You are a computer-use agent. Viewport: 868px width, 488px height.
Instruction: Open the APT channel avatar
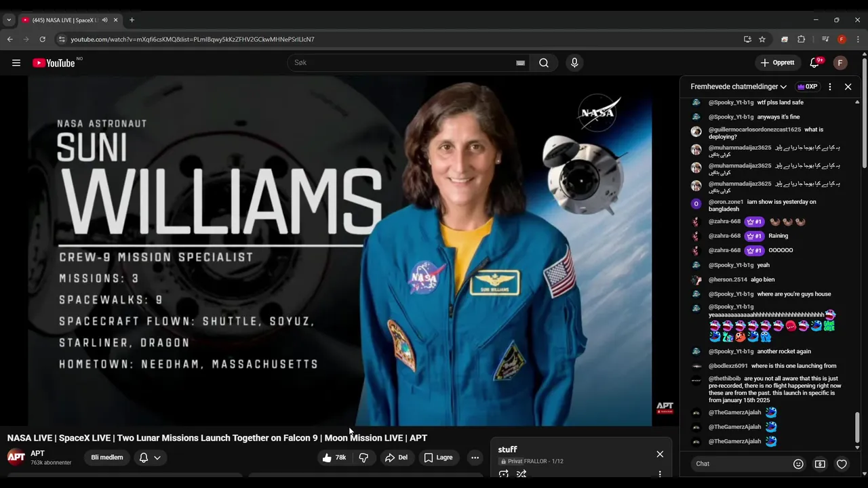16,457
